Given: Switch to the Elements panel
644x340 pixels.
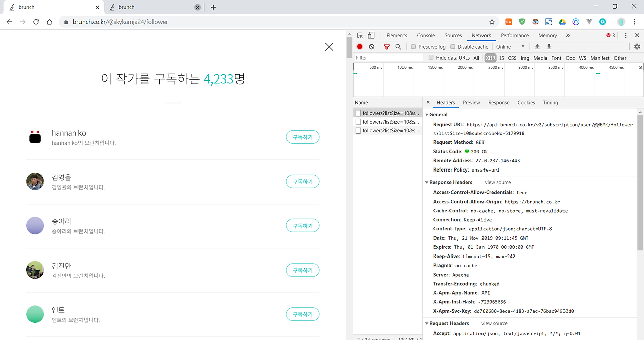Looking at the screenshot, I should coord(397,35).
